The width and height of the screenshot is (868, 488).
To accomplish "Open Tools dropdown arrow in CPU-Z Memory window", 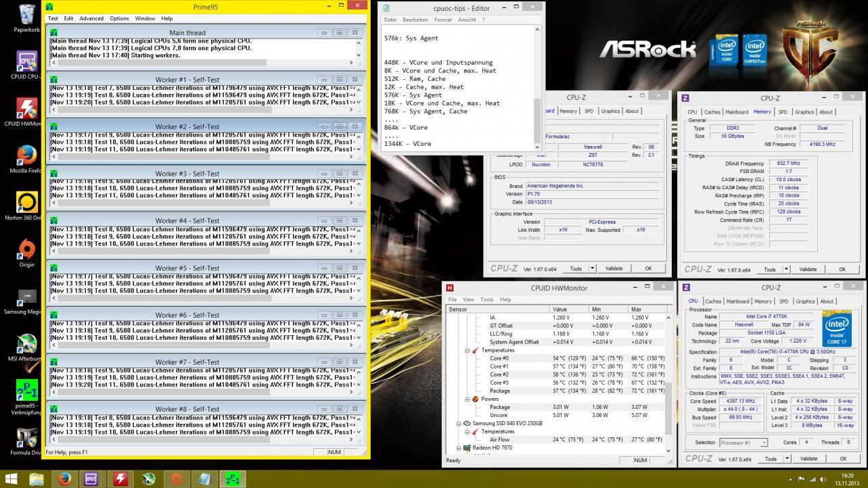I will [x=787, y=269].
